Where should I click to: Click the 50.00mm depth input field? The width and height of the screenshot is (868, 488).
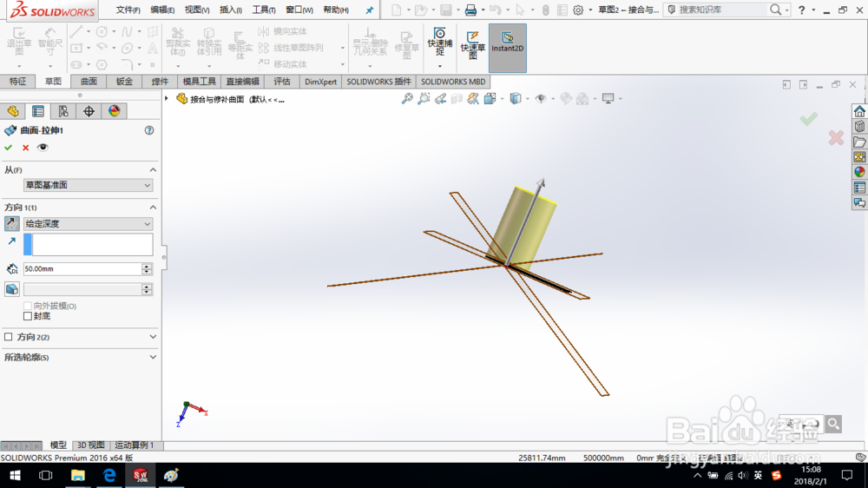[82, 269]
